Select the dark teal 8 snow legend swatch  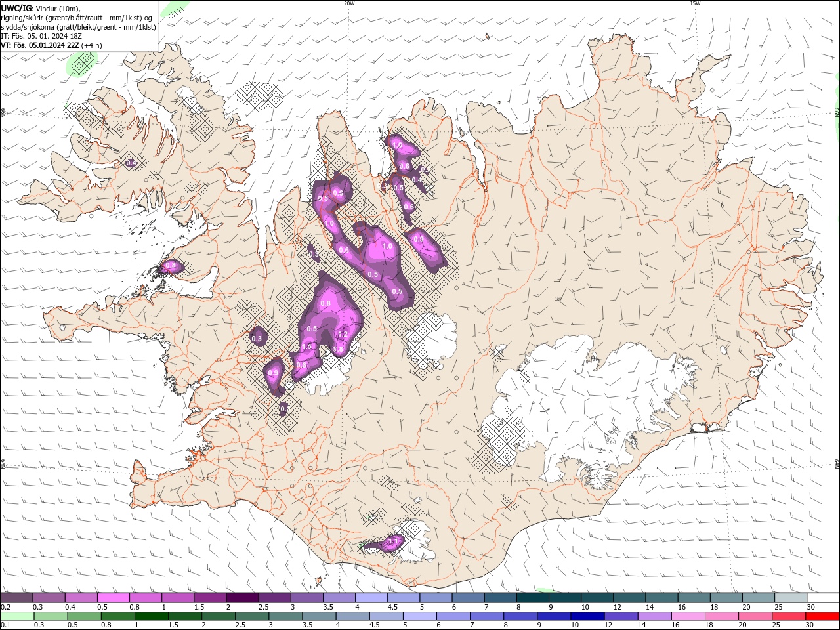coord(532,598)
